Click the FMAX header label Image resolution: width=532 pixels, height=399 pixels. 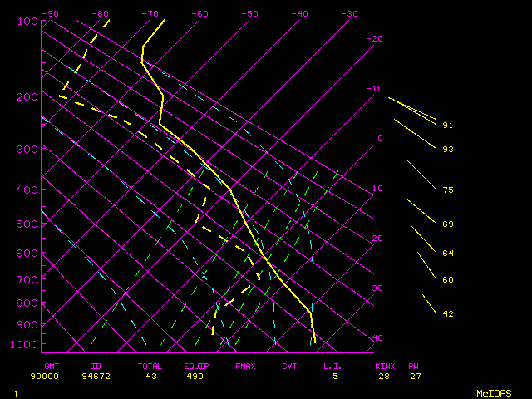(245, 366)
